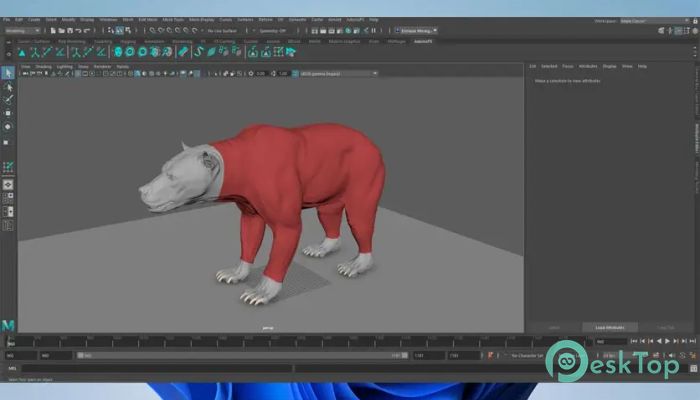Toggle the Attribute Editor sidebar icon
The image size is (700, 400).
679,30
